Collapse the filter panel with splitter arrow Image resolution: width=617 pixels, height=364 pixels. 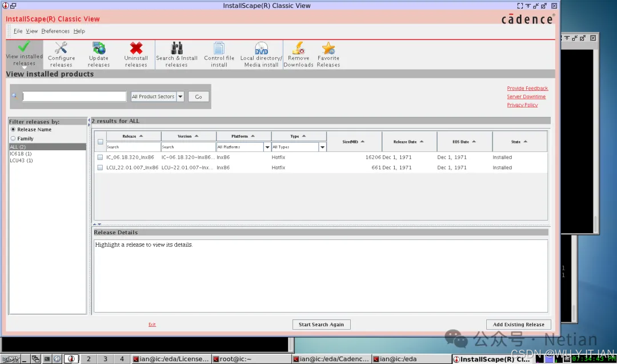point(89,122)
